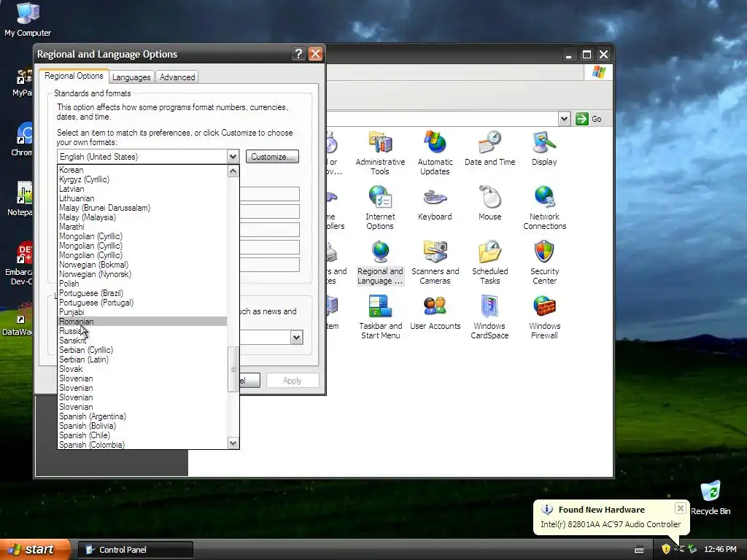Choose Serbian (Cyrillic) option
Viewport: 747px width, 560px height.
[142, 350]
